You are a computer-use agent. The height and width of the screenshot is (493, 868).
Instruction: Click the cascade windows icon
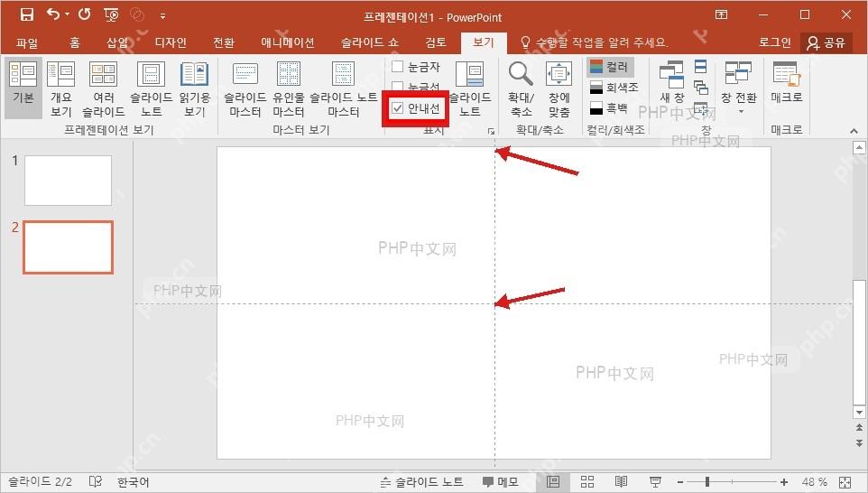(x=701, y=88)
